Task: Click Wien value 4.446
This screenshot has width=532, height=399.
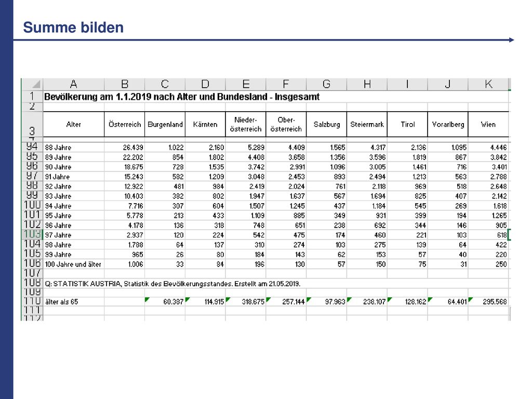Action: 488,147
